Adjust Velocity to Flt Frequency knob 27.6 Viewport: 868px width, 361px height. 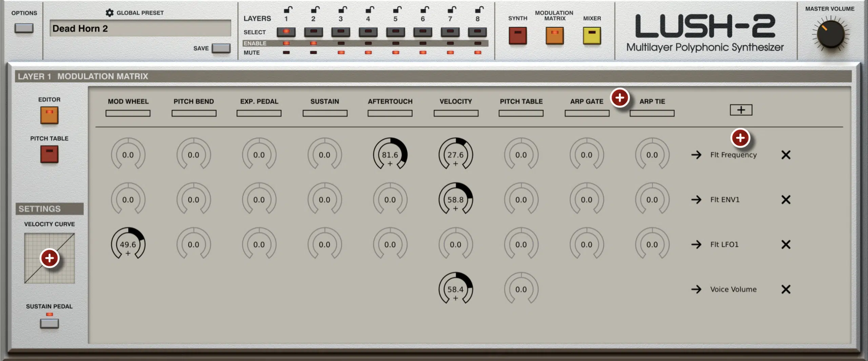click(x=456, y=154)
